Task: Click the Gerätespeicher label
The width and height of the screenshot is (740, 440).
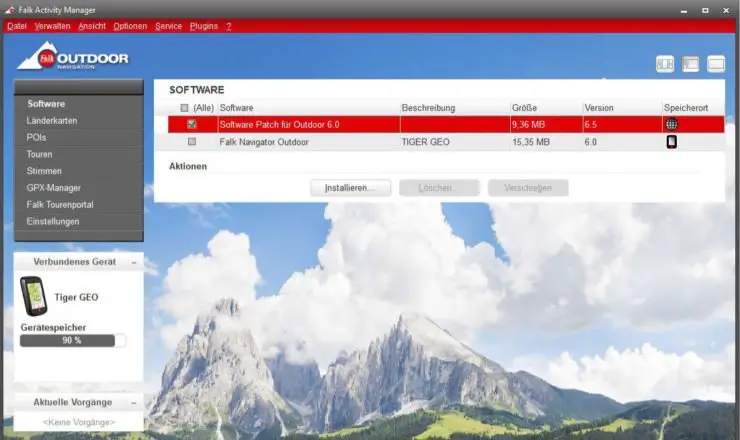Action: pyautogui.click(x=53, y=327)
